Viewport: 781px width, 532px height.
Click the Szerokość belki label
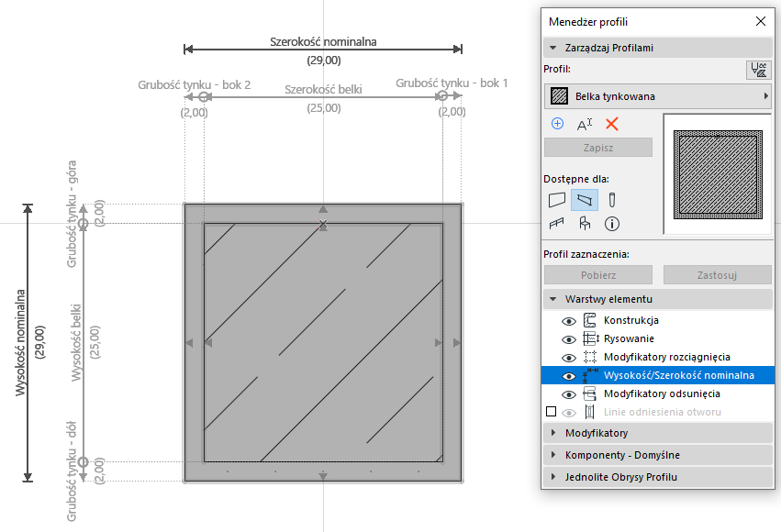coord(323,90)
